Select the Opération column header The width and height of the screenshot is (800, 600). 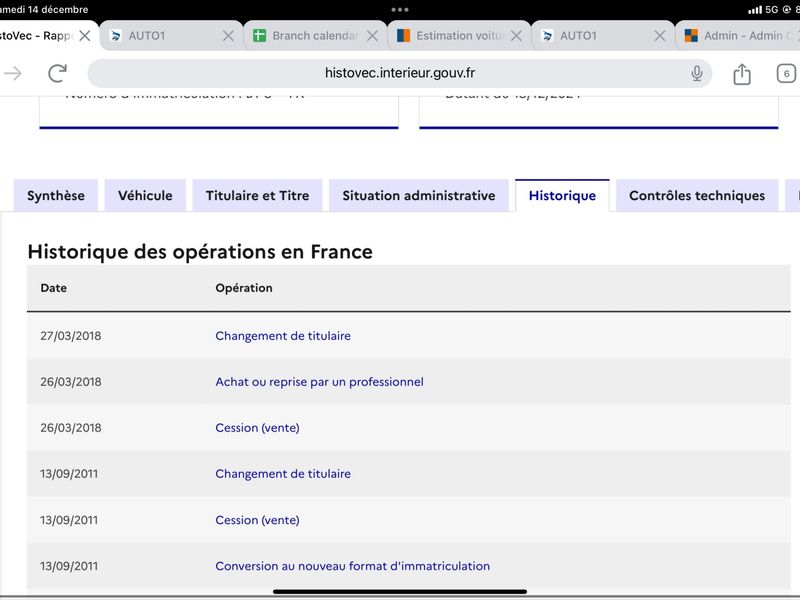[x=244, y=288]
